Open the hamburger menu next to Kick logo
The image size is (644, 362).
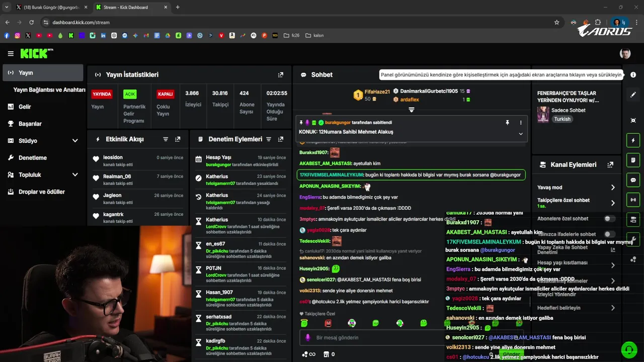click(11, 54)
